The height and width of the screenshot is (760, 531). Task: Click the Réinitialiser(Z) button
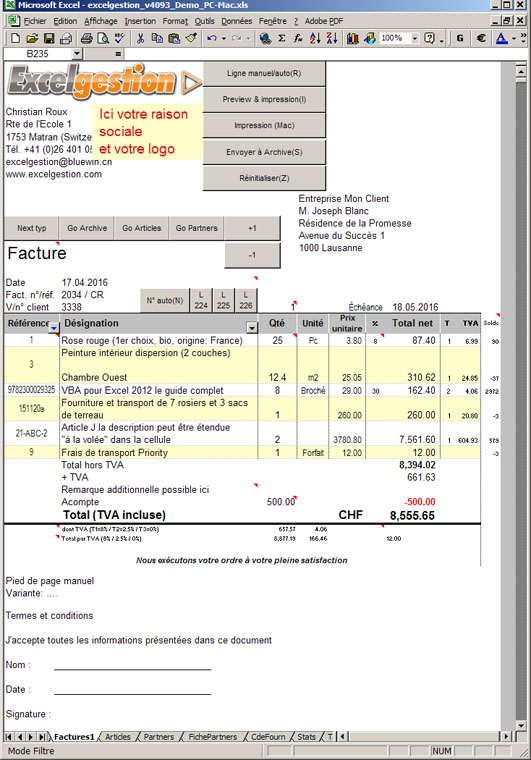(264, 178)
